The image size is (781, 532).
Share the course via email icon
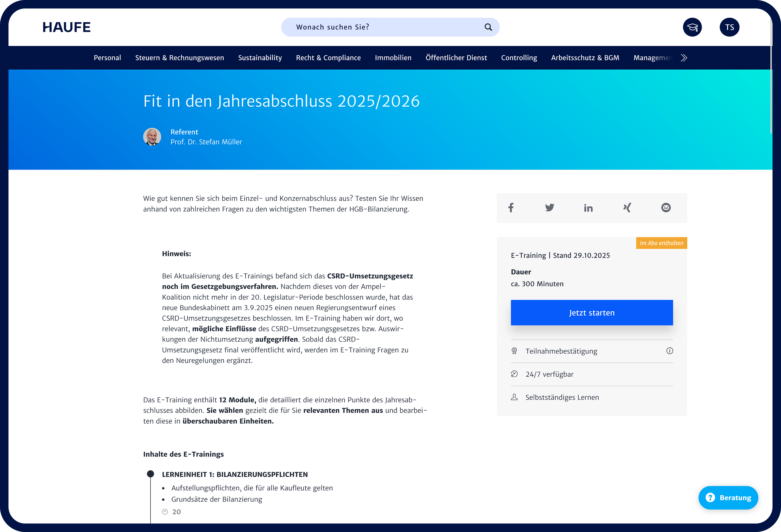click(666, 208)
